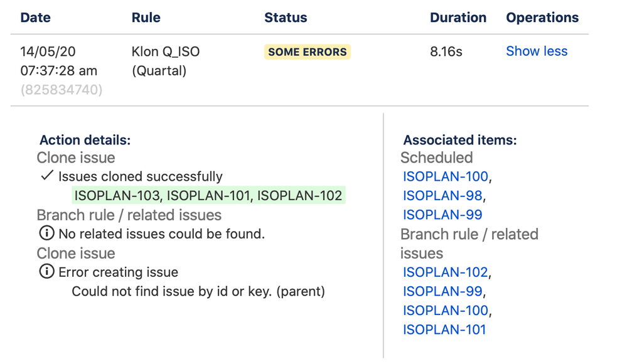627x364 pixels.
Task: Open ISOPLAN-99 under Scheduled
Action: pyautogui.click(x=442, y=215)
